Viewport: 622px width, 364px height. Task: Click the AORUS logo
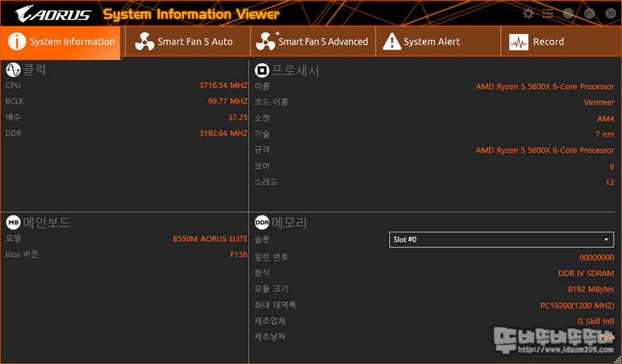[53, 15]
